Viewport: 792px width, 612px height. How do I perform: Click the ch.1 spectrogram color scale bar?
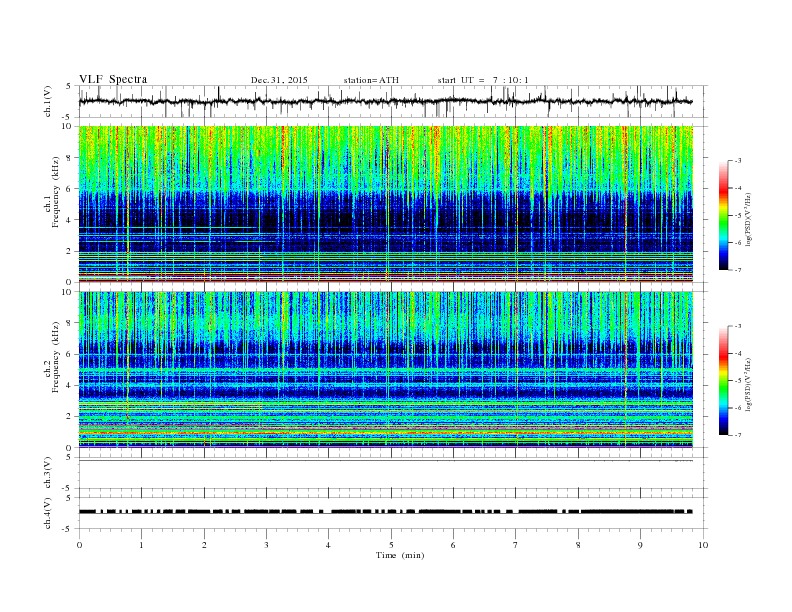tap(723, 215)
